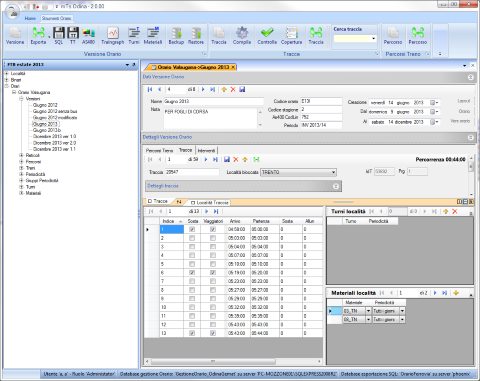Screen dimensions: 480x381
Task: Click the grey Percorso icon in Percorsi Treno
Action: pos(393,36)
